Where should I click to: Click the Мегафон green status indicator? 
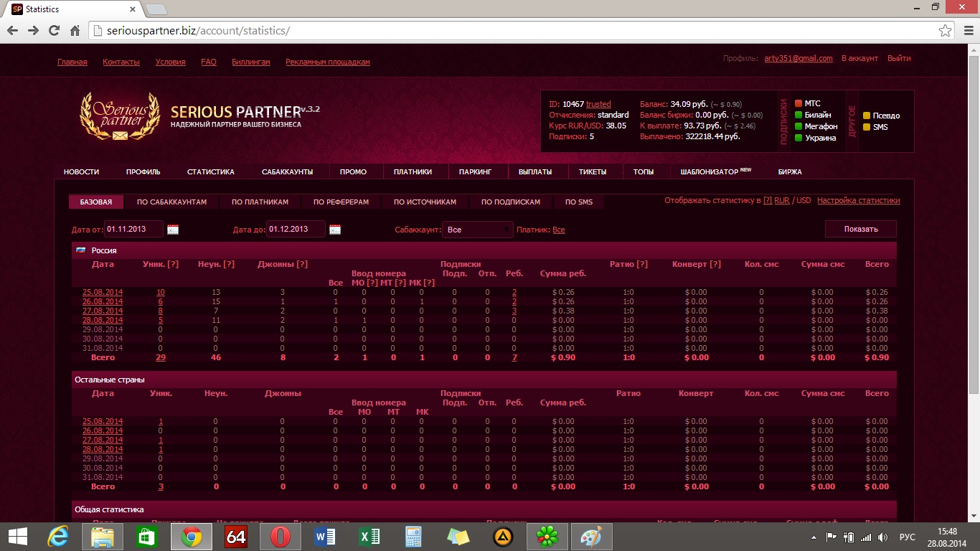point(798,127)
